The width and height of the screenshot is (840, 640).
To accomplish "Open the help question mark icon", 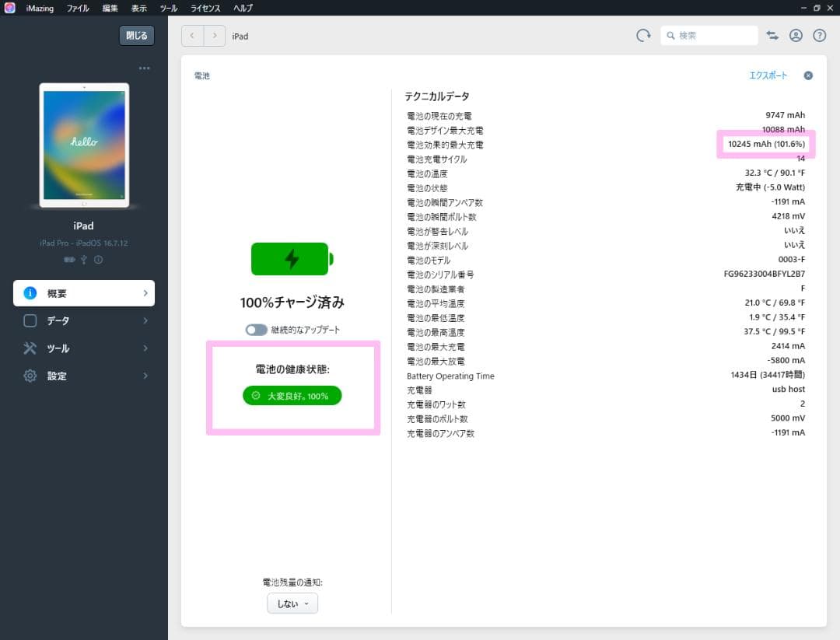I will [x=819, y=35].
